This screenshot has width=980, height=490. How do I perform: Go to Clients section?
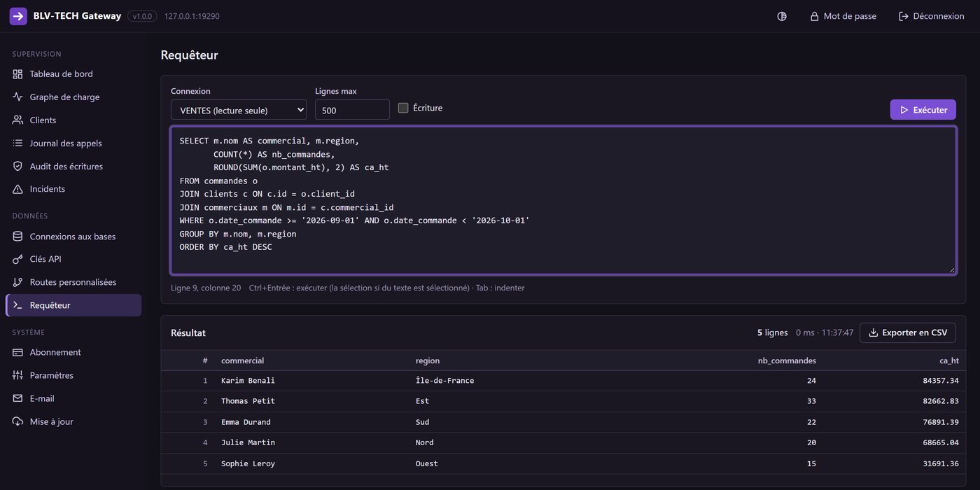pos(73,120)
